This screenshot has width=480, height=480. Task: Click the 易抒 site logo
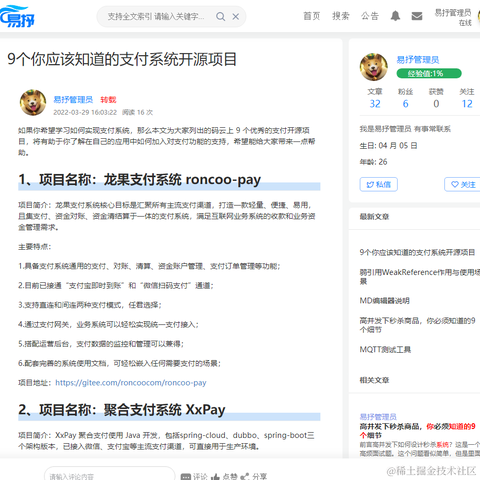coord(17,16)
